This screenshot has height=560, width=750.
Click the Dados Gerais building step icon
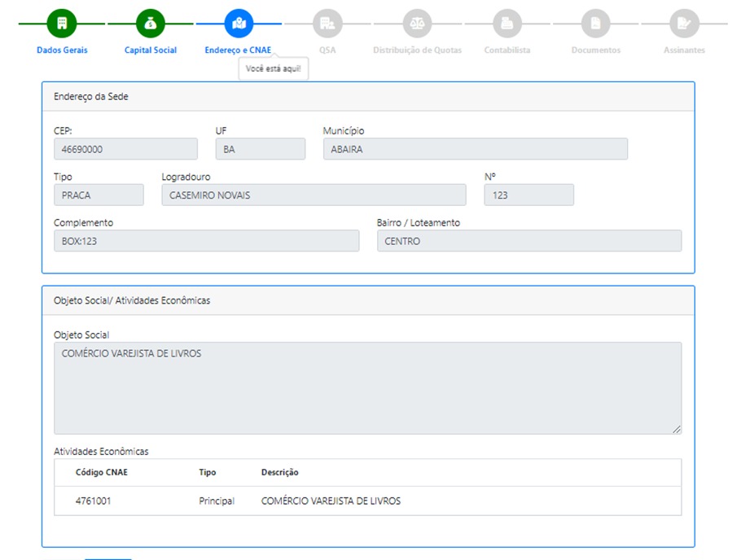(62, 24)
